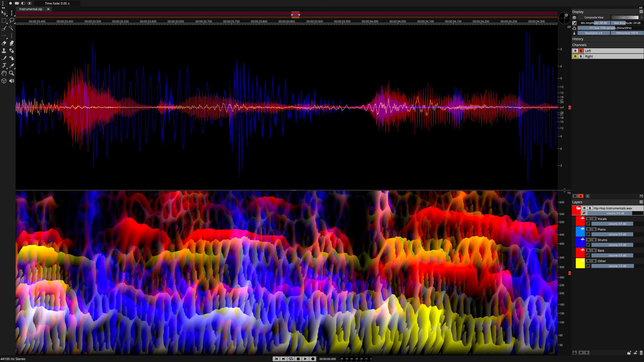Select the Hand panning tool
This screenshot has height=362, width=644.
(4, 73)
